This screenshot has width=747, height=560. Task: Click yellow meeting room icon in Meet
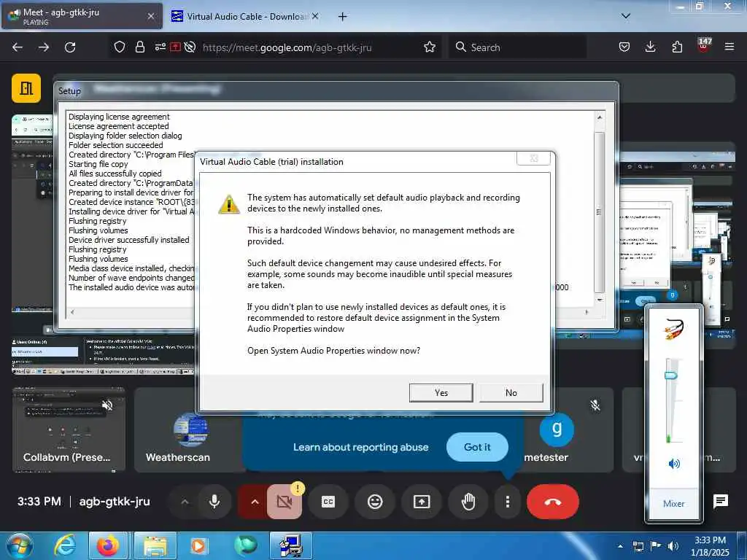pos(26,88)
